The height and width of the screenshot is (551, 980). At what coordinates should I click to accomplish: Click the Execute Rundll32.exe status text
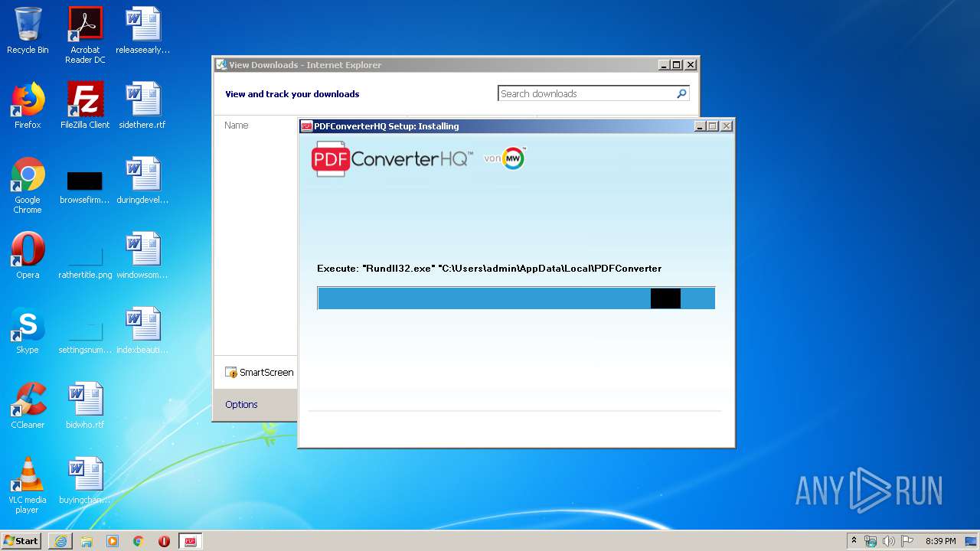click(489, 269)
